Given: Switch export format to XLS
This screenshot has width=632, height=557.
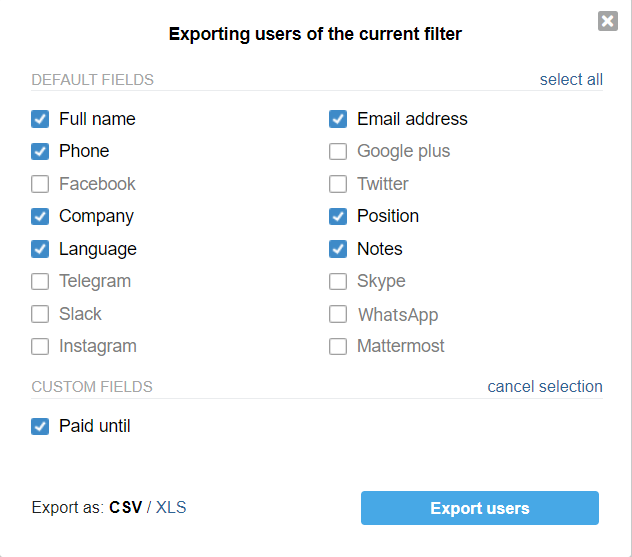Looking at the screenshot, I should tap(171, 507).
